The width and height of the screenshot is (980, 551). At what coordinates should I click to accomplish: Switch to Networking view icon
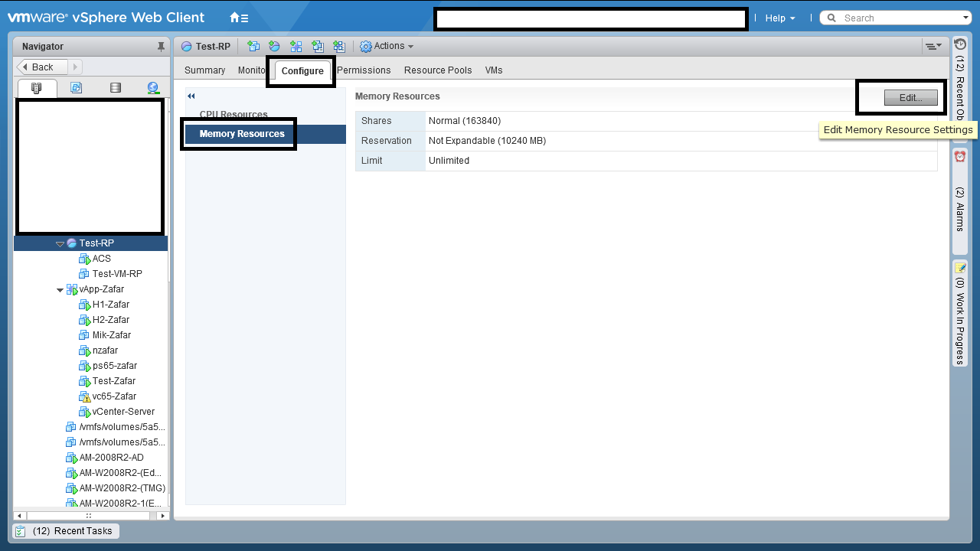153,88
